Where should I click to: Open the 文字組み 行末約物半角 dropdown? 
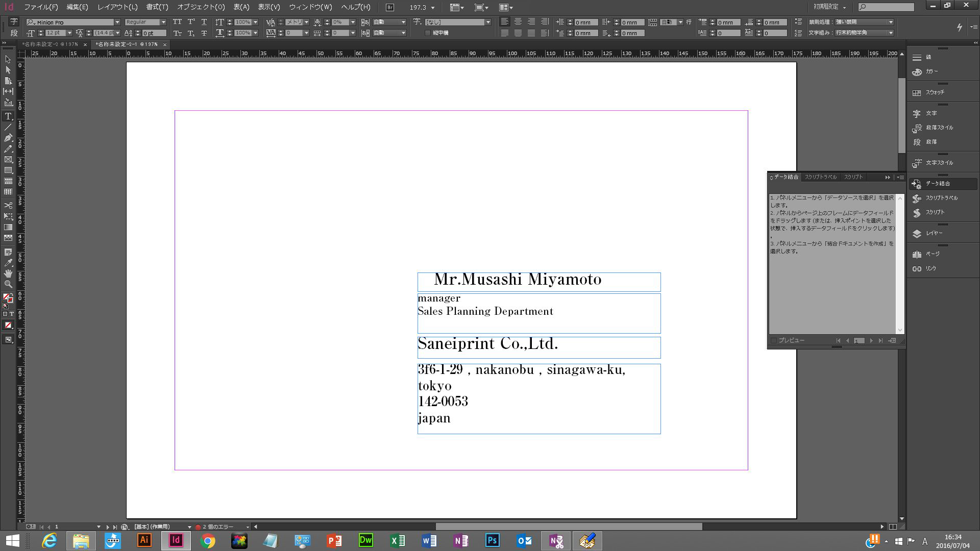(864, 33)
